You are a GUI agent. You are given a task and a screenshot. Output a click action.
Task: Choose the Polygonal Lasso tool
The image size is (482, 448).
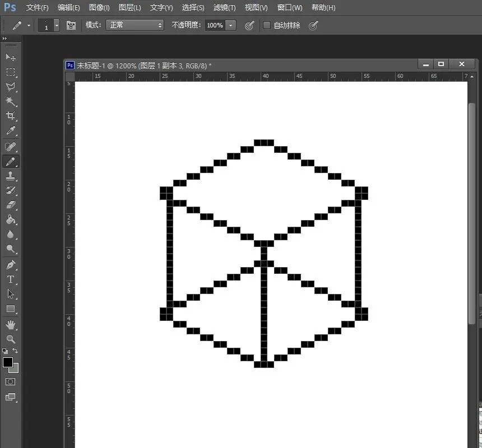[11, 87]
